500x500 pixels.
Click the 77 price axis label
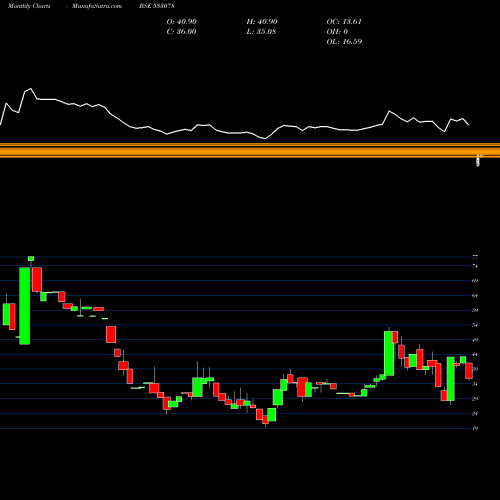click(475, 257)
